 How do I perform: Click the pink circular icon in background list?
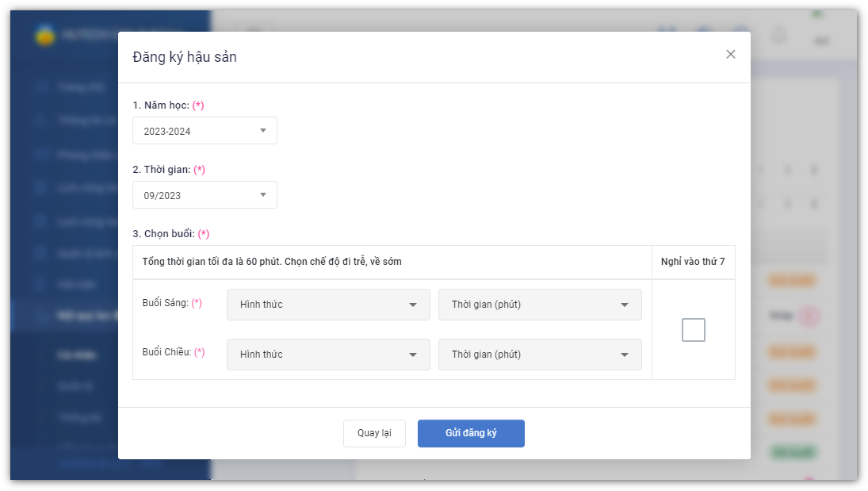coord(808,316)
